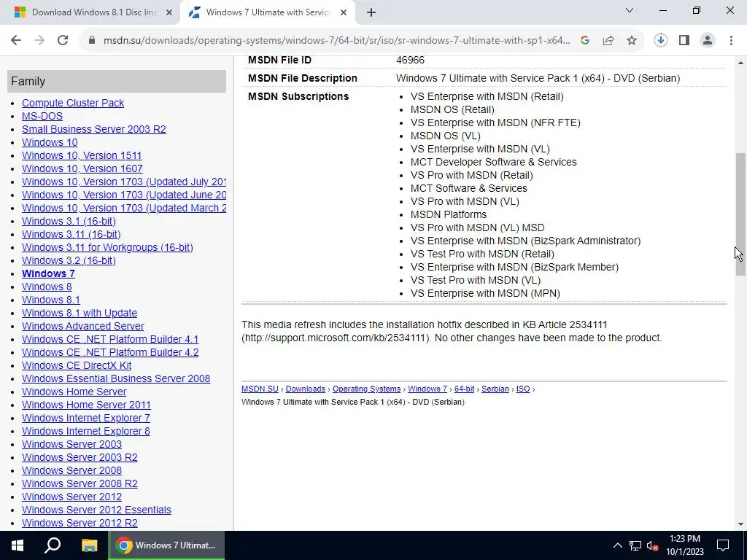Click the Chrome taskbar button

[x=166, y=545]
